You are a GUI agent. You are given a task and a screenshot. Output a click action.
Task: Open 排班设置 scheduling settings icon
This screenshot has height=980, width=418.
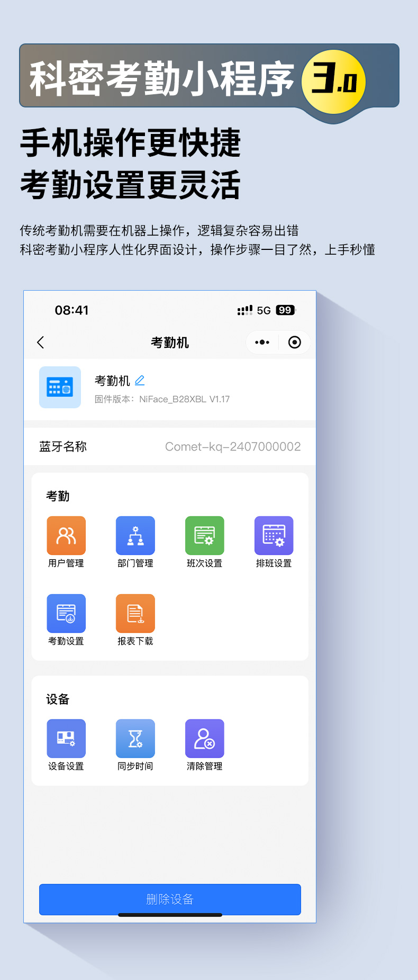click(274, 535)
